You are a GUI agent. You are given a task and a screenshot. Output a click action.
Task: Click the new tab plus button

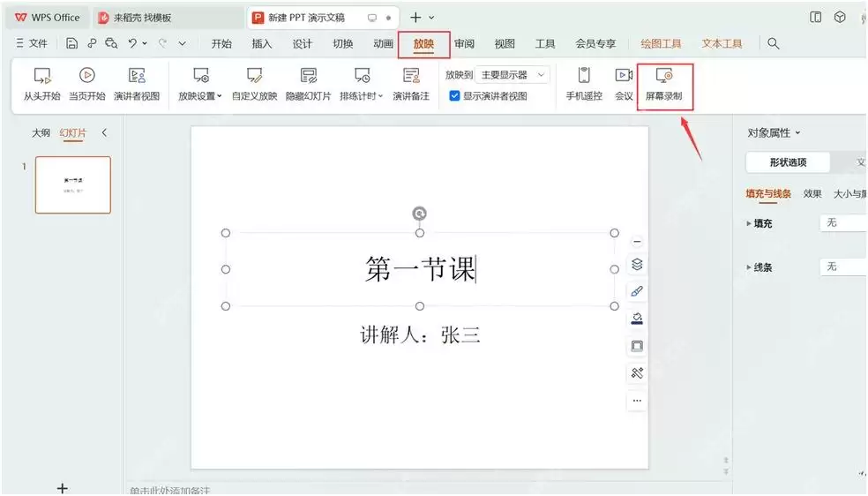(415, 18)
